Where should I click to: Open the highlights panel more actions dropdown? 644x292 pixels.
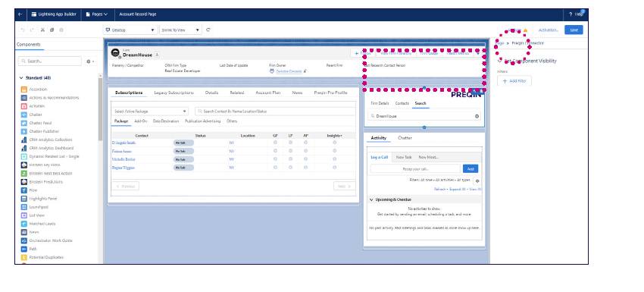478,53
